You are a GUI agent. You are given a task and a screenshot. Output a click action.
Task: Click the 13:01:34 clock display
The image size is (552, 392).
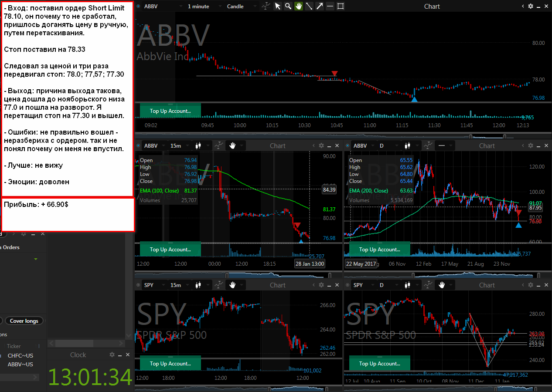click(90, 377)
